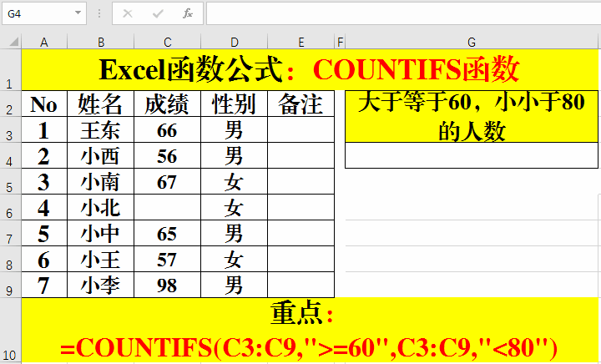The width and height of the screenshot is (601, 364).
Task: Click inside the formula bar input
Action: point(403,13)
